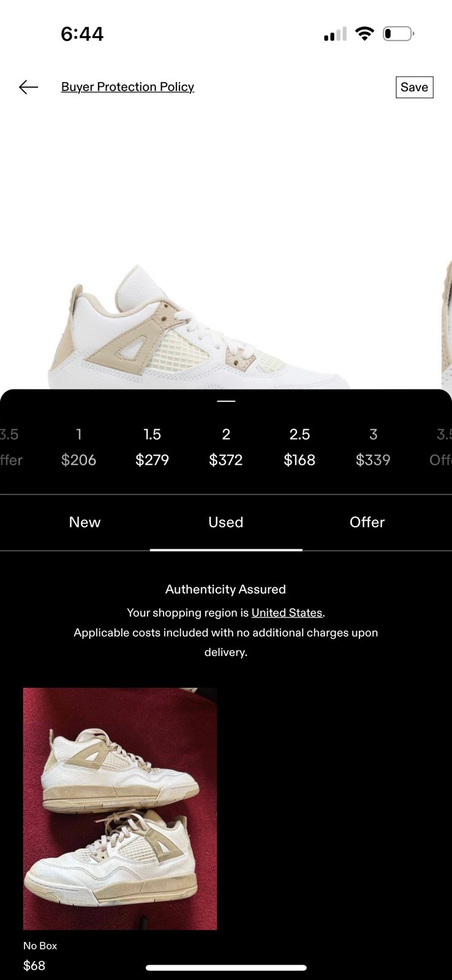
Task: Open the used sneakers photo thumbnail
Action: [120, 809]
